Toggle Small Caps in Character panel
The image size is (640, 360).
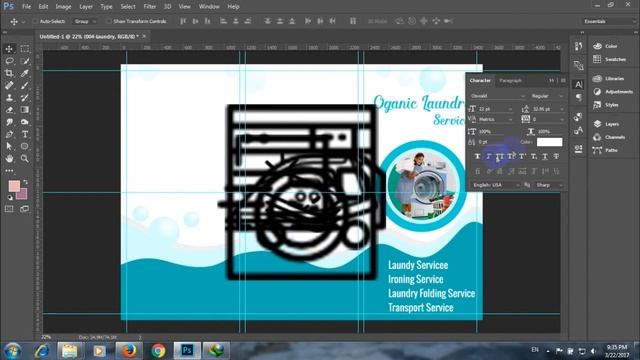pyautogui.click(x=511, y=156)
